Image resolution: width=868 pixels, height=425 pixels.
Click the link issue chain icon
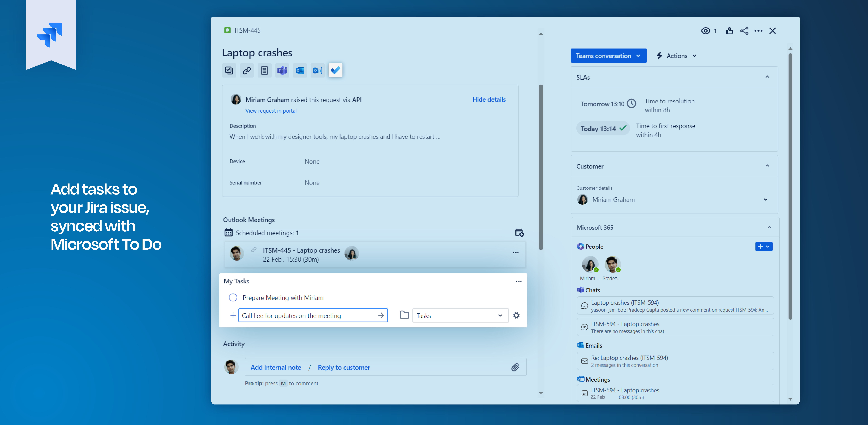(247, 70)
